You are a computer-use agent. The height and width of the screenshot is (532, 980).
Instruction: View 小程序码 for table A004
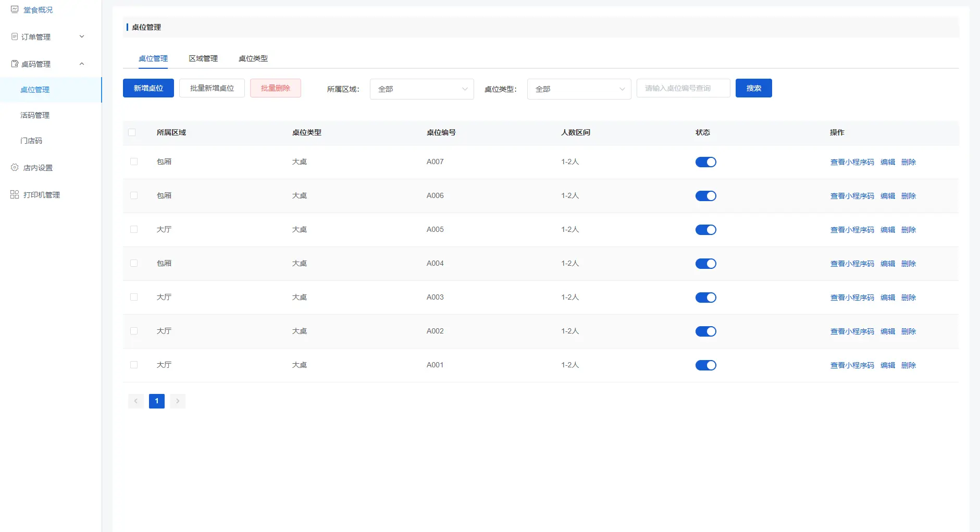point(852,264)
